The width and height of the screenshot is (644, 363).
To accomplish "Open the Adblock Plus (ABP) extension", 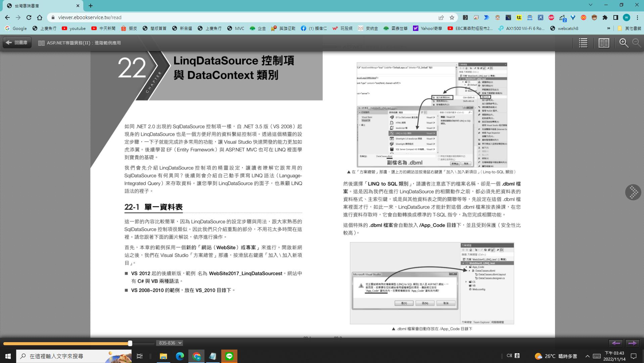I will (x=551, y=17).
